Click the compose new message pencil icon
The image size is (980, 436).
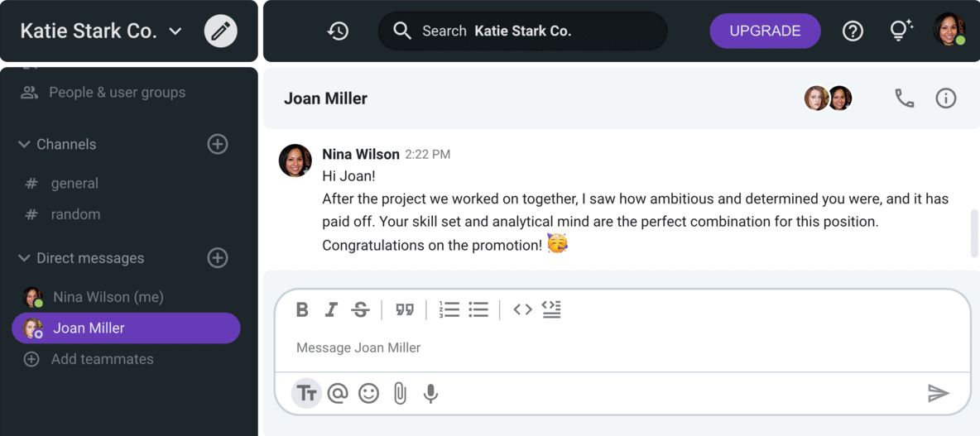[221, 31]
